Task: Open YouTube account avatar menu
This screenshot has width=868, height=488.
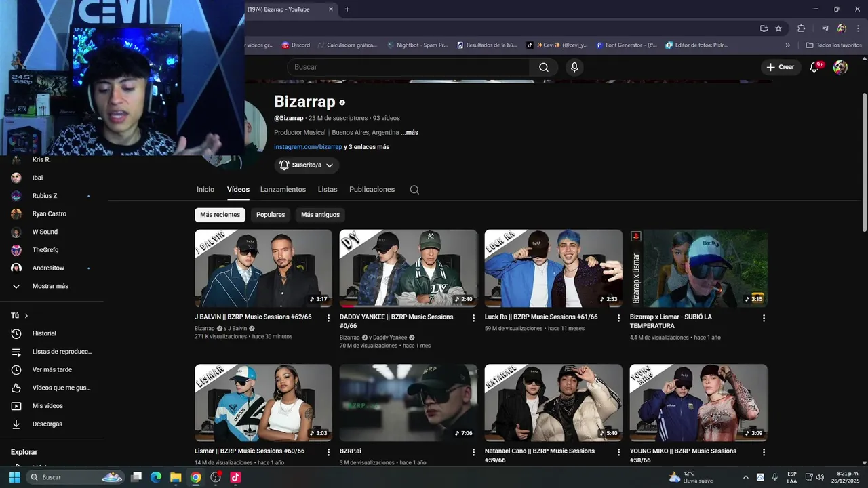Action: (x=840, y=67)
